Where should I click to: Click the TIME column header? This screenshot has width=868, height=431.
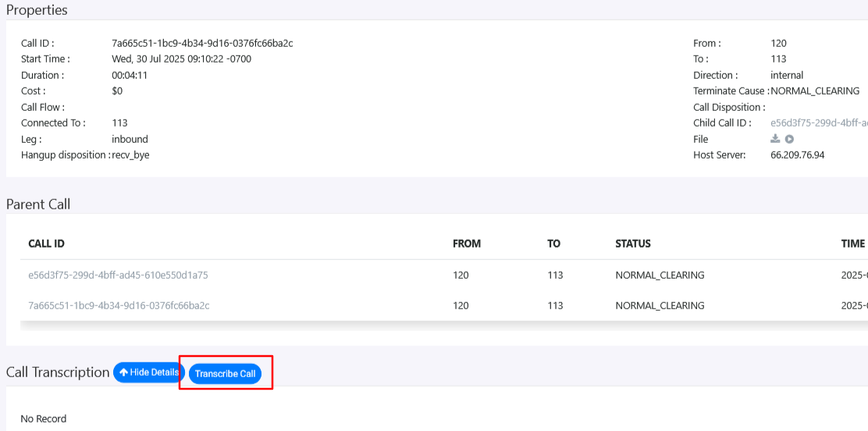pos(852,244)
